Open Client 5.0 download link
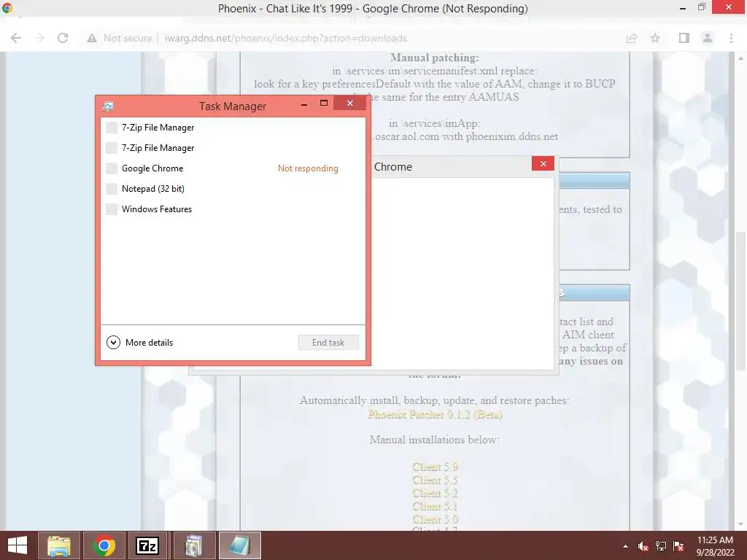This screenshot has width=747, height=560. pos(435,519)
